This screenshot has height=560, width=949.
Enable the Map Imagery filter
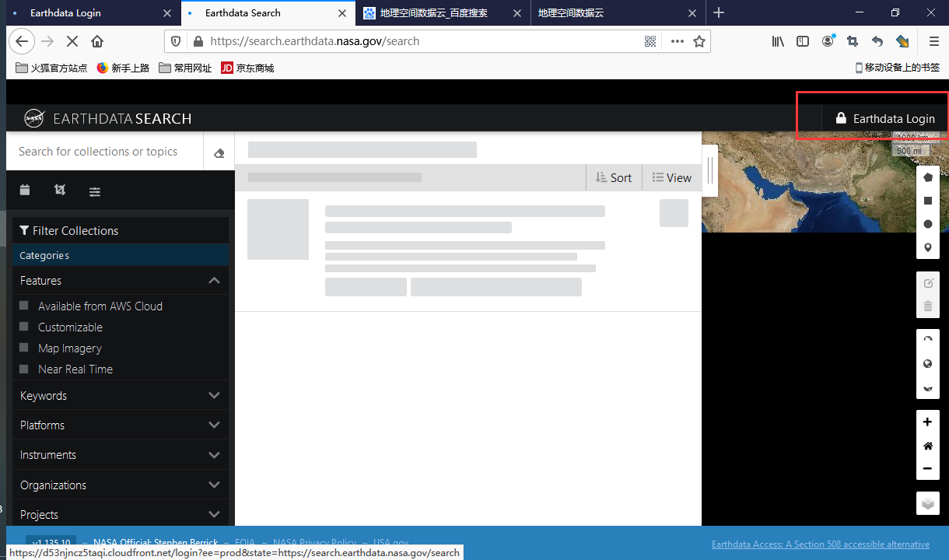[25, 348]
